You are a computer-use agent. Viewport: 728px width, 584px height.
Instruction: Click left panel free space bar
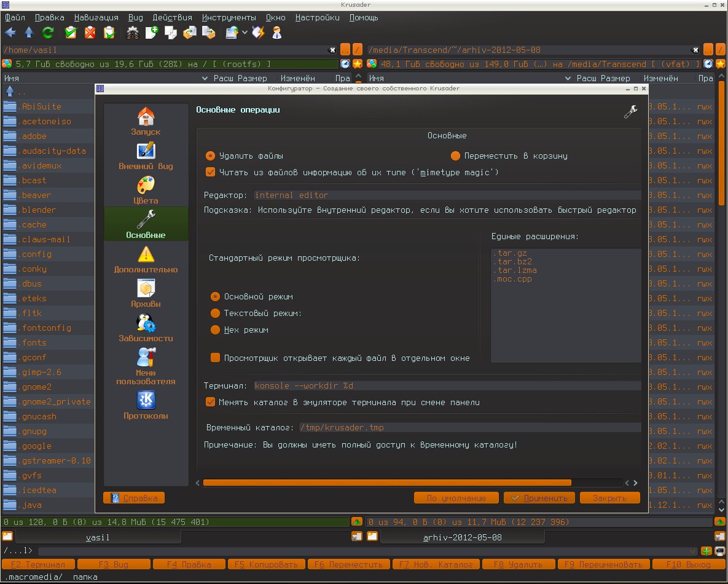(x=176, y=64)
